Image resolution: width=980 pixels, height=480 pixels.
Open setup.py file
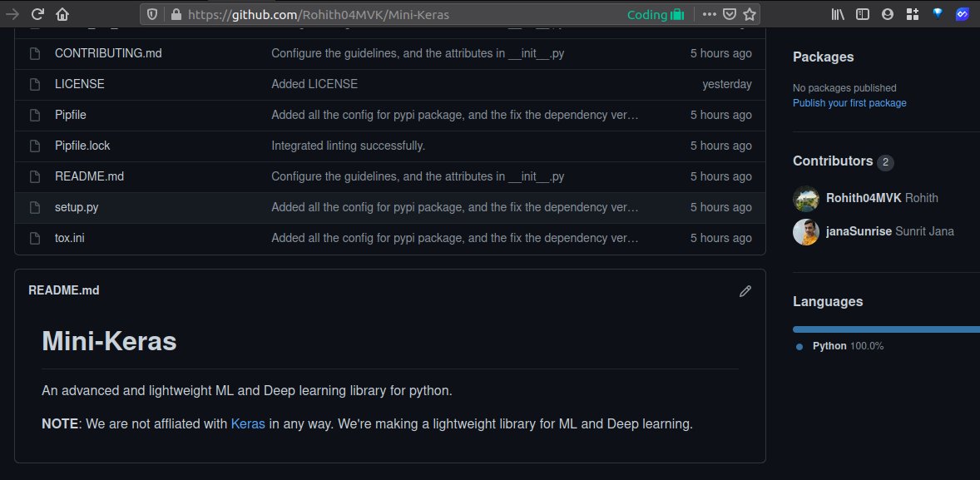(77, 207)
